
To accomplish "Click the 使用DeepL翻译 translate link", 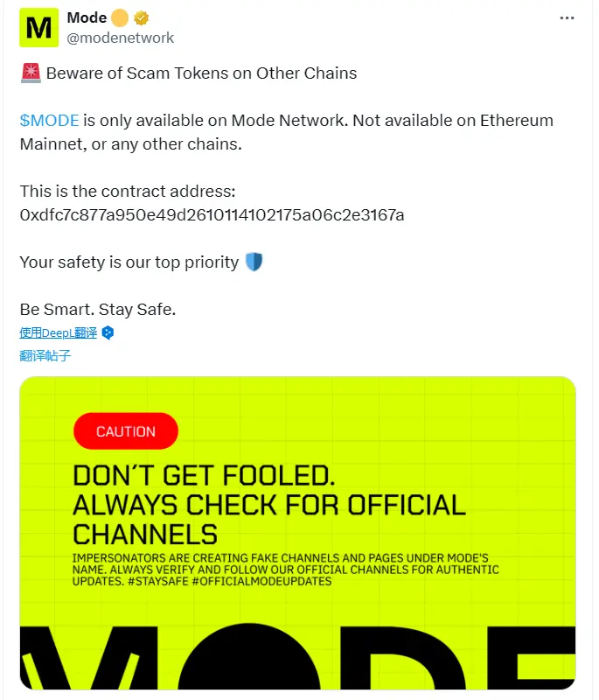I will click(x=59, y=332).
